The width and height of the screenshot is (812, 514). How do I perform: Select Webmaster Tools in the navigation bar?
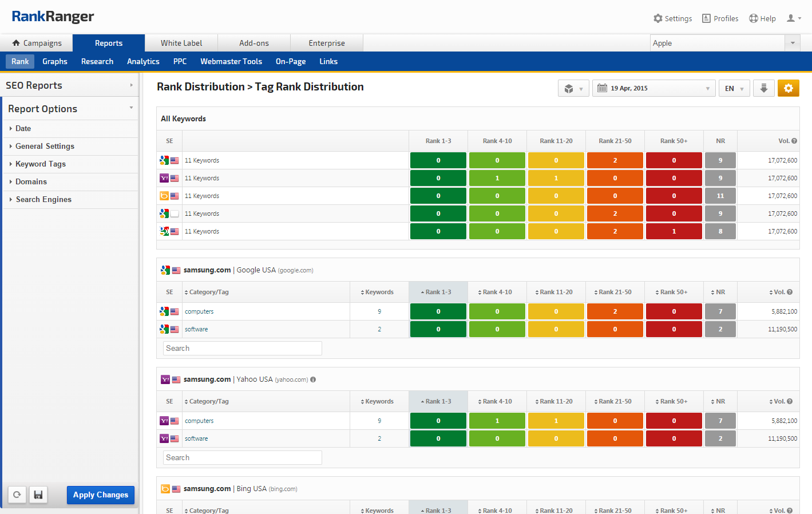point(231,61)
